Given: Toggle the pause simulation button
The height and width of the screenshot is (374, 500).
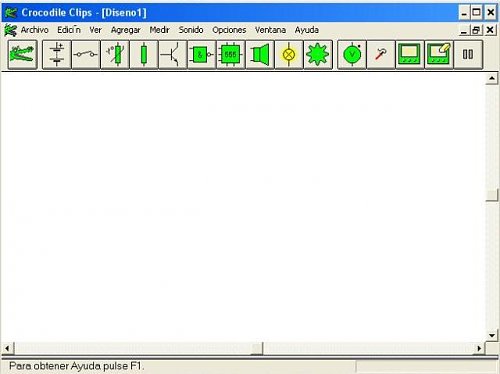Looking at the screenshot, I should click(468, 55).
